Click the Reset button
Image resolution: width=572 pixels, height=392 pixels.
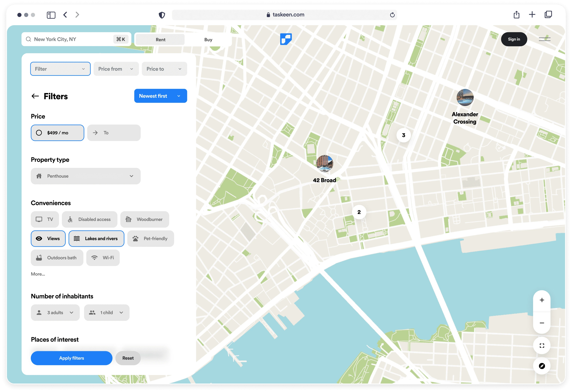point(128,358)
